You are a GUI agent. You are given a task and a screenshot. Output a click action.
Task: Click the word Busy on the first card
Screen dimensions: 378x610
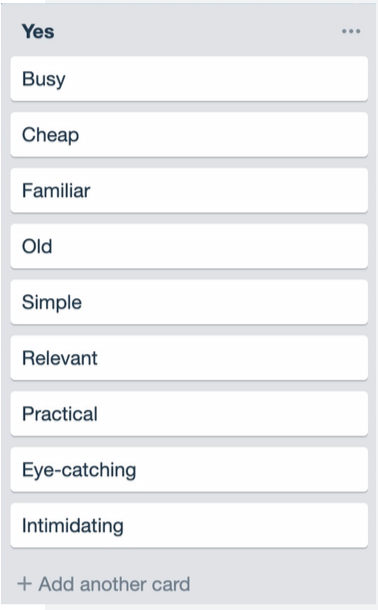pos(44,80)
